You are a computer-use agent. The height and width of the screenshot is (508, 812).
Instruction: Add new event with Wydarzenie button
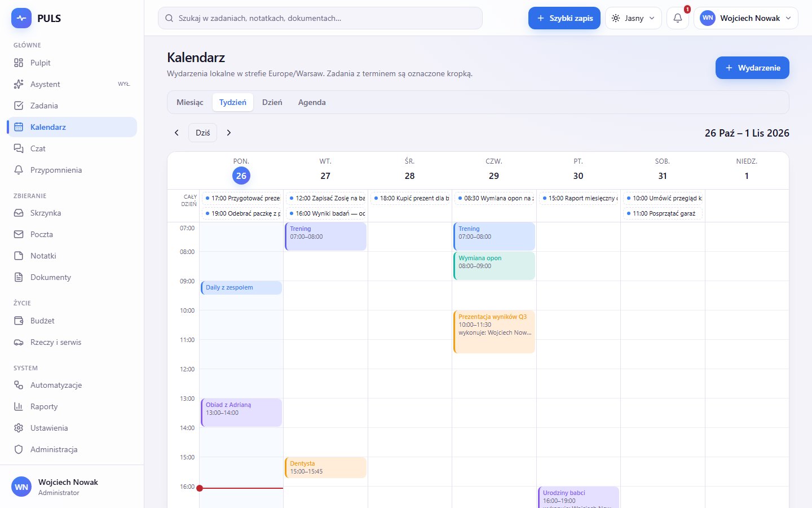(752, 68)
